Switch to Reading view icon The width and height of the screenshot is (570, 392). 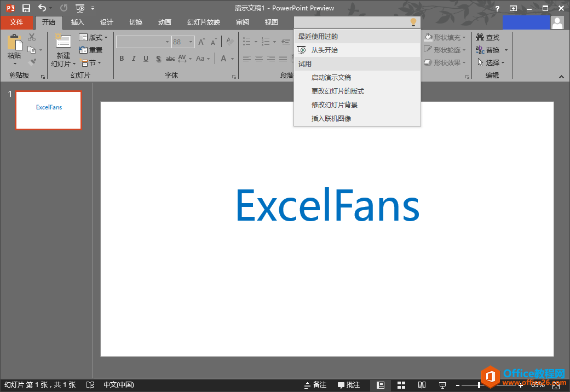pyautogui.click(x=422, y=385)
